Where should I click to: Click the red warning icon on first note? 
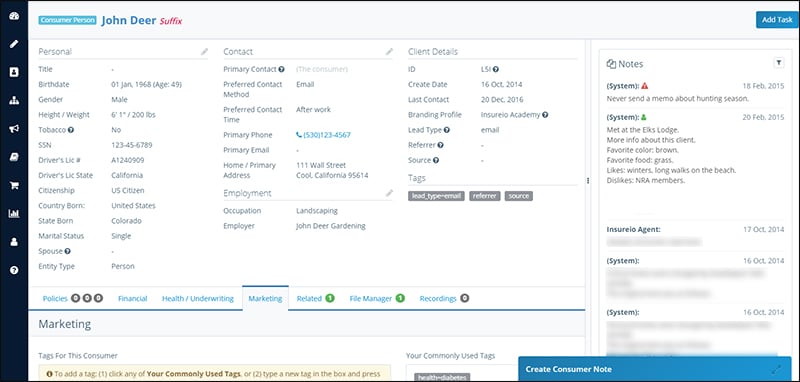[x=645, y=86]
